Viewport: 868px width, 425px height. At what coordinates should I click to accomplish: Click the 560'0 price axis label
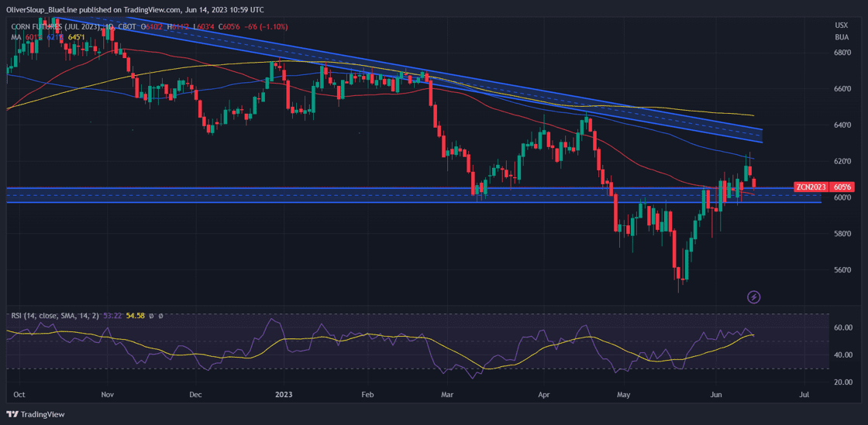pos(842,269)
